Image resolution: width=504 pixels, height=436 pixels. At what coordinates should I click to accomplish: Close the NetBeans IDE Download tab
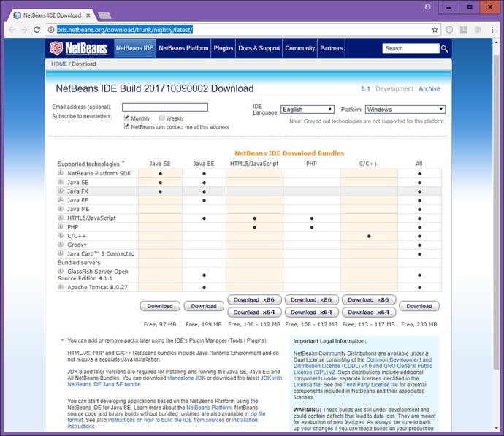[88, 15]
